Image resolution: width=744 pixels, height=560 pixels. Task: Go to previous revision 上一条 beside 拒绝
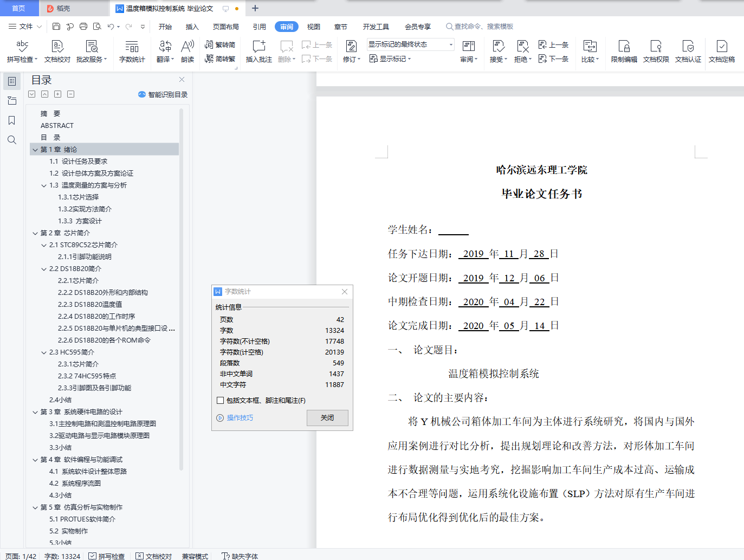pyautogui.click(x=553, y=45)
